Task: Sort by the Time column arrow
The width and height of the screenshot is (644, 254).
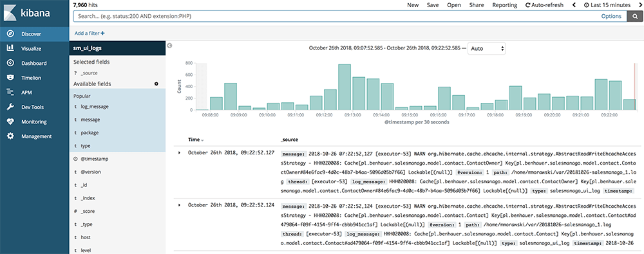Action: coord(202,140)
